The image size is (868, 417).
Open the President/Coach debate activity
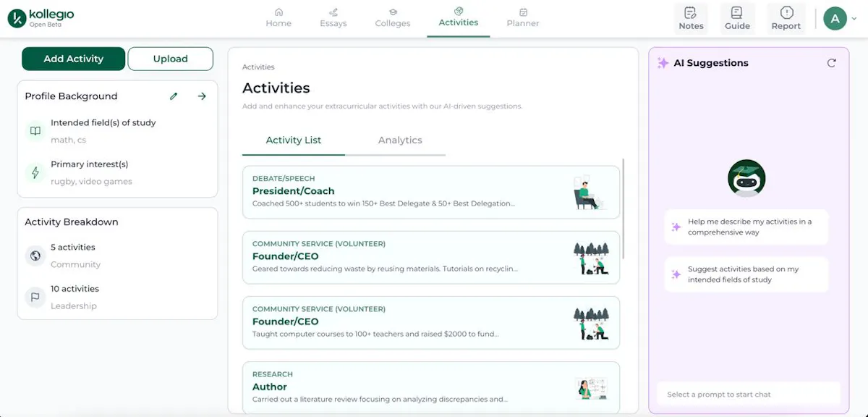[431, 192]
